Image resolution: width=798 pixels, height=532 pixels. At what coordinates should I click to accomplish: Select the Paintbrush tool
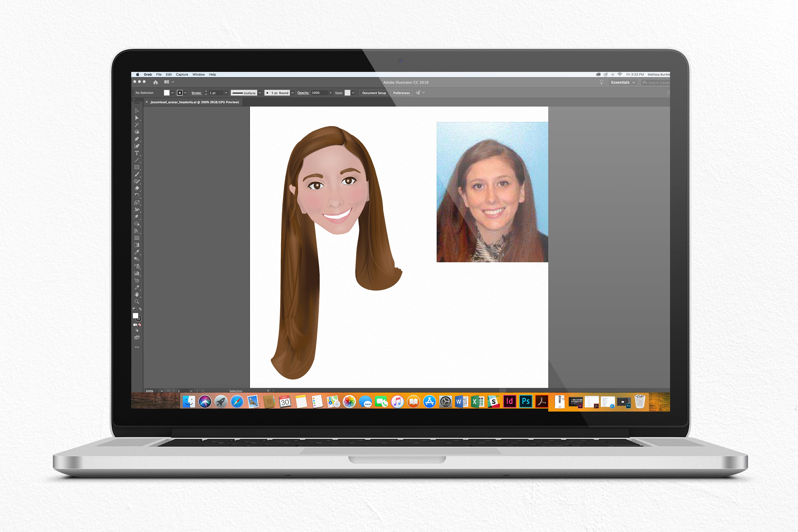[137, 174]
